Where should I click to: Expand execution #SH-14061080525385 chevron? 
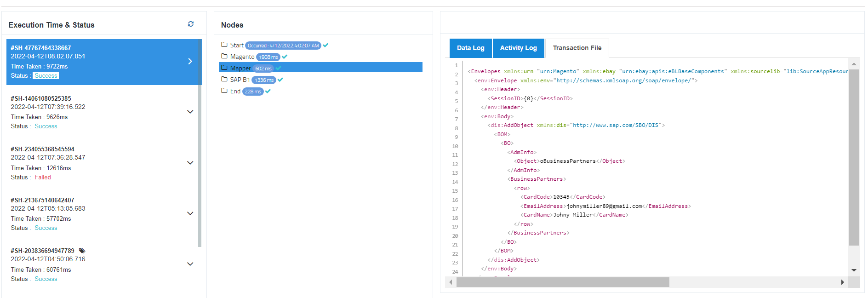pos(190,112)
